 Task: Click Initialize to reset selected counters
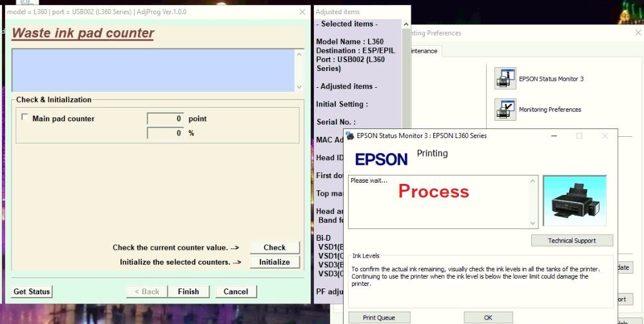(x=275, y=262)
